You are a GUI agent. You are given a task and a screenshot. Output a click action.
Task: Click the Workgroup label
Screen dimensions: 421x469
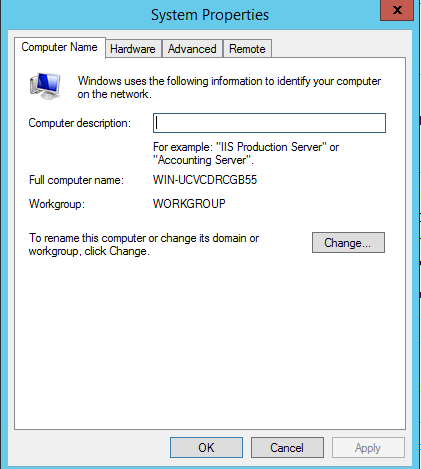pos(57,204)
